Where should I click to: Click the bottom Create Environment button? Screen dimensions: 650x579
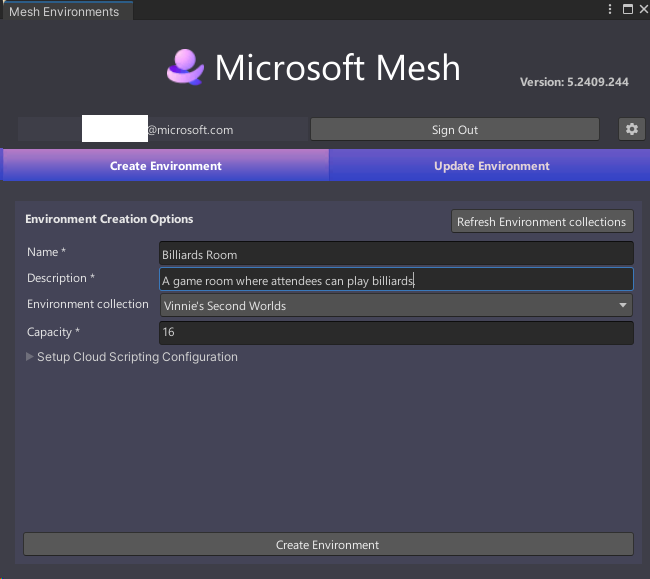(x=328, y=545)
